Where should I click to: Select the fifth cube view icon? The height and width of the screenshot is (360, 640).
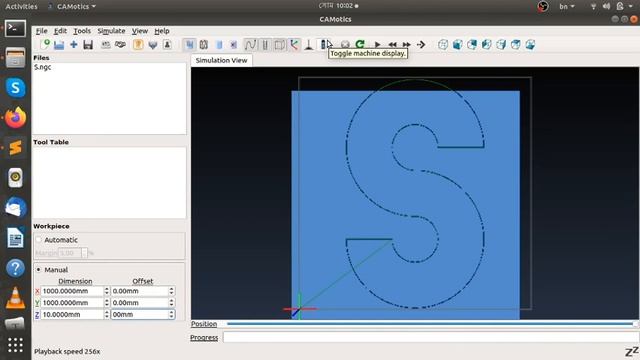click(x=501, y=44)
